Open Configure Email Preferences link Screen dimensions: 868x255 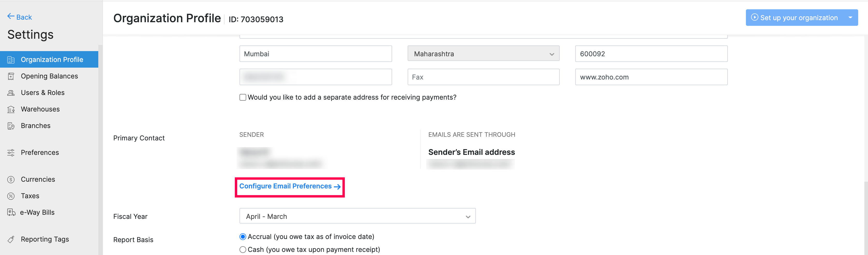point(289,186)
